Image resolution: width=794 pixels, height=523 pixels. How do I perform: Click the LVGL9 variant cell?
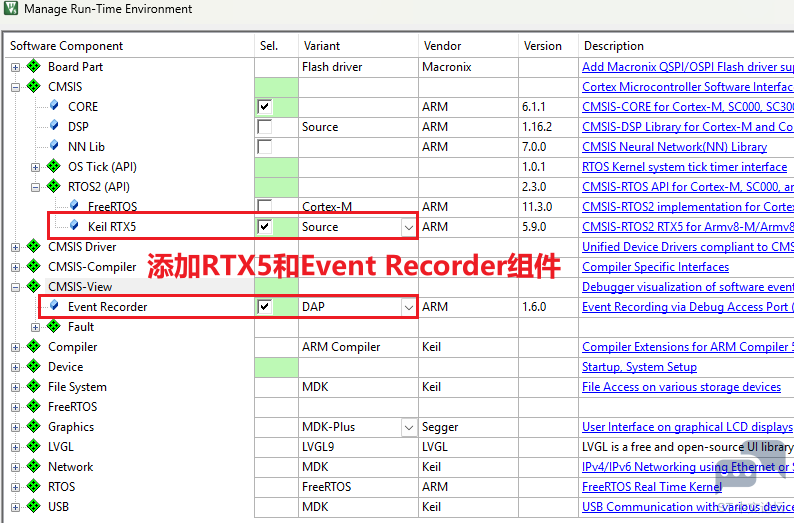tap(358, 447)
